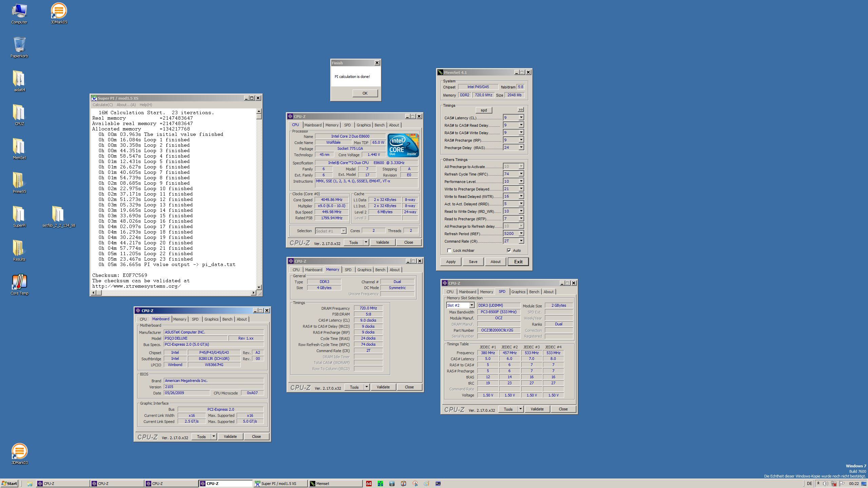
Task: Open the 3DMark05 desktop shortcut
Action: tap(58, 11)
